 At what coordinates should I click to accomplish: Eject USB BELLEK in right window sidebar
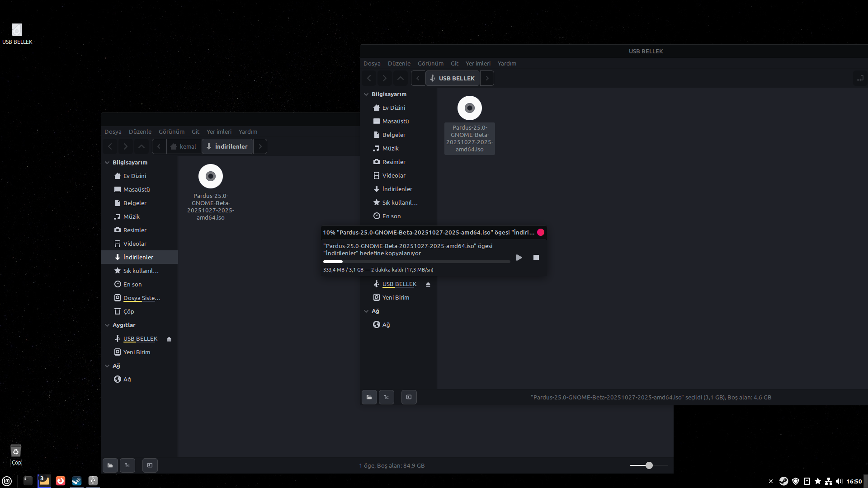pos(428,284)
